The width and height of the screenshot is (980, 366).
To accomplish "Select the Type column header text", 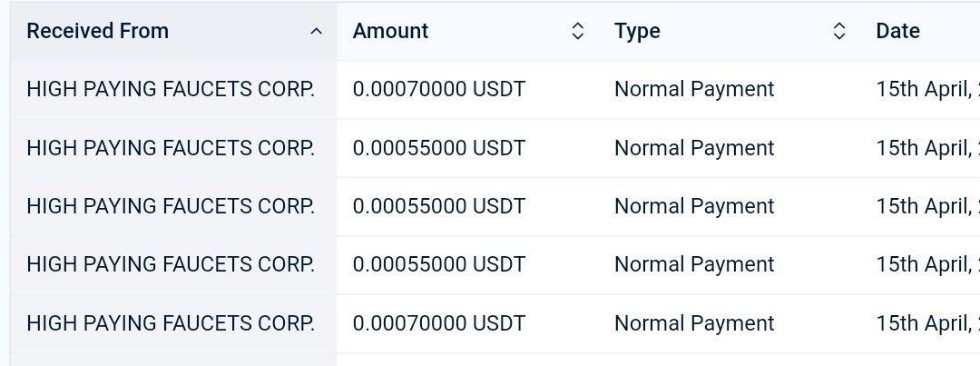I will [637, 31].
